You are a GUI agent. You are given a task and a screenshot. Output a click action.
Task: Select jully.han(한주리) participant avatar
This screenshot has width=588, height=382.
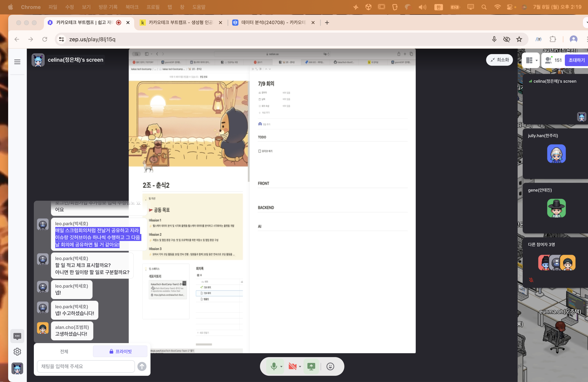pos(556,154)
